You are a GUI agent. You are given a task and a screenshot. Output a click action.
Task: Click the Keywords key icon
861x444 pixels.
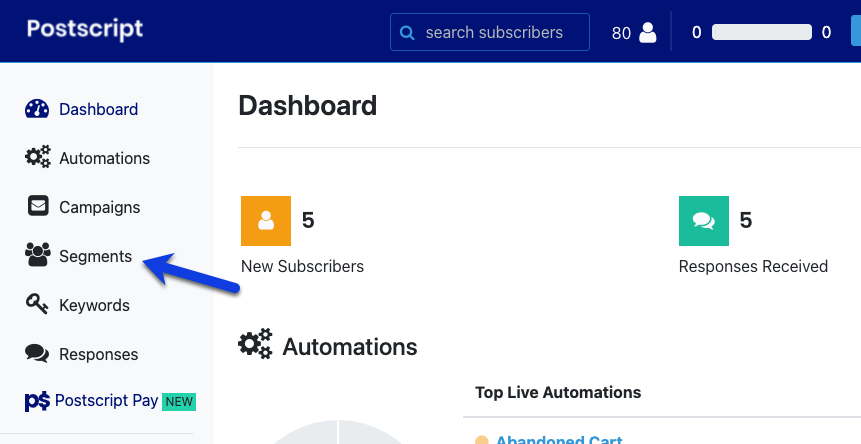37,304
